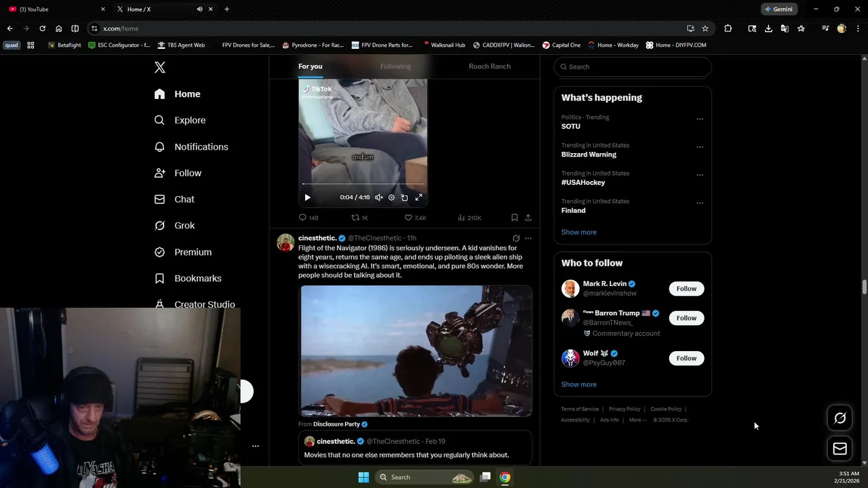This screenshot has height=488, width=868.
Task: Open more options for the Blizzard Warning trend
Action: click(700, 147)
